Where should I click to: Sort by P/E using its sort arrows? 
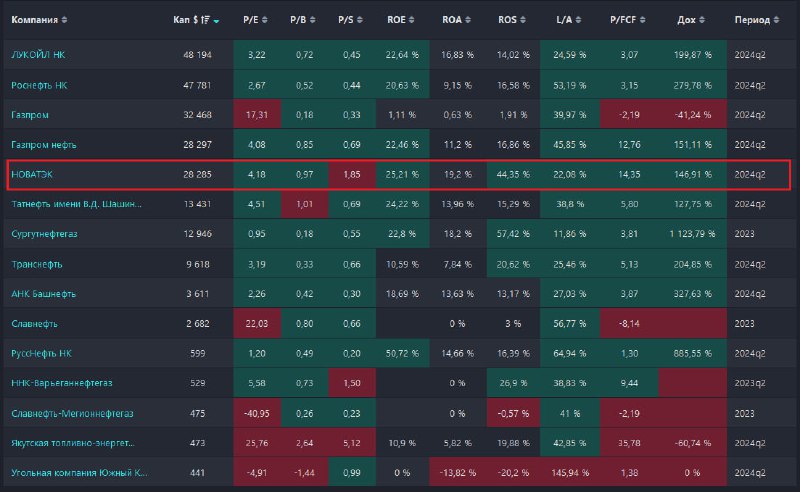264,20
